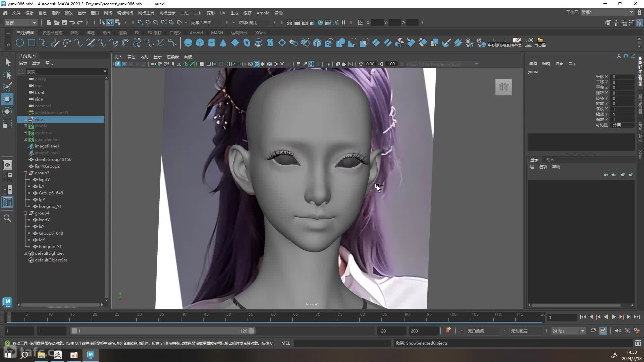644x362 pixels.
Task: Click the 平移 X value field
Action: (623, 77)
